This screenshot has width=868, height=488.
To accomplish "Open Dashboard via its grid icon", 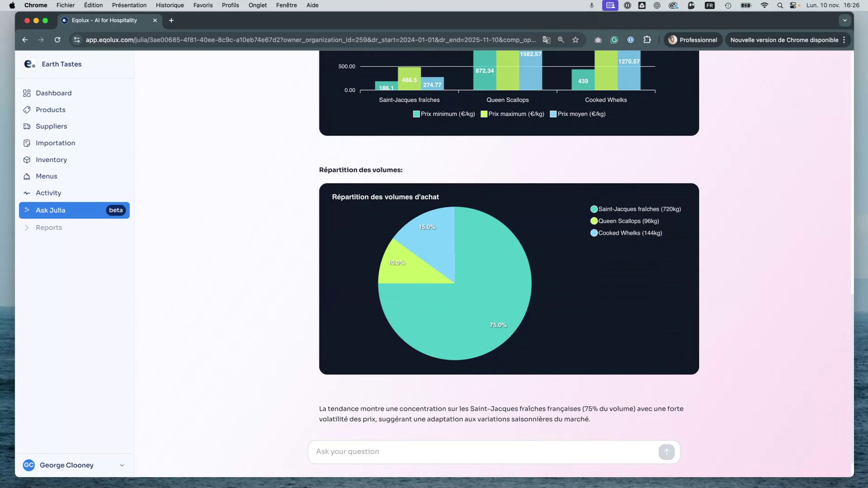I will [x=27, y=93].
